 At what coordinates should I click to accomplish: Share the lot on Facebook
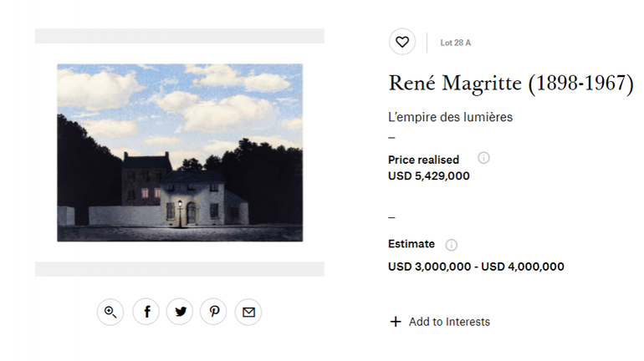[146, 312]
